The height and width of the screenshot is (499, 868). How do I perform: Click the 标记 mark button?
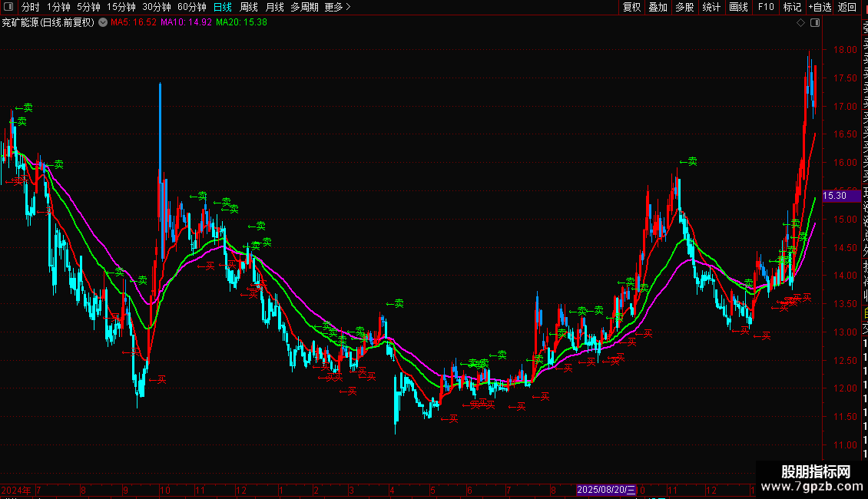792,7
